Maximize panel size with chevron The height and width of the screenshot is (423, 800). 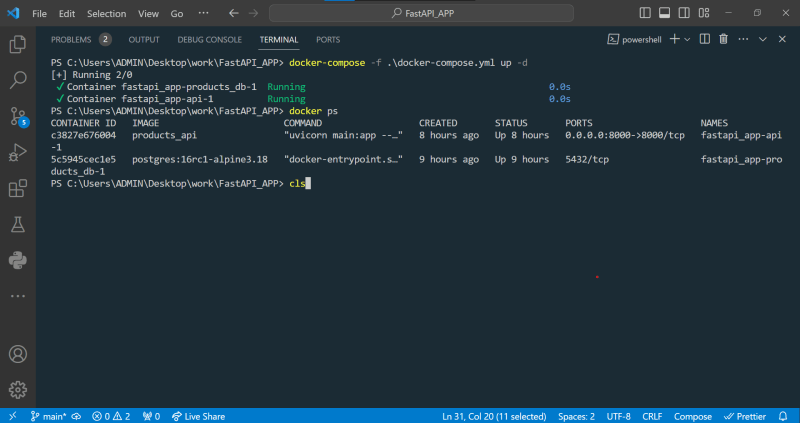pos(763,39)
